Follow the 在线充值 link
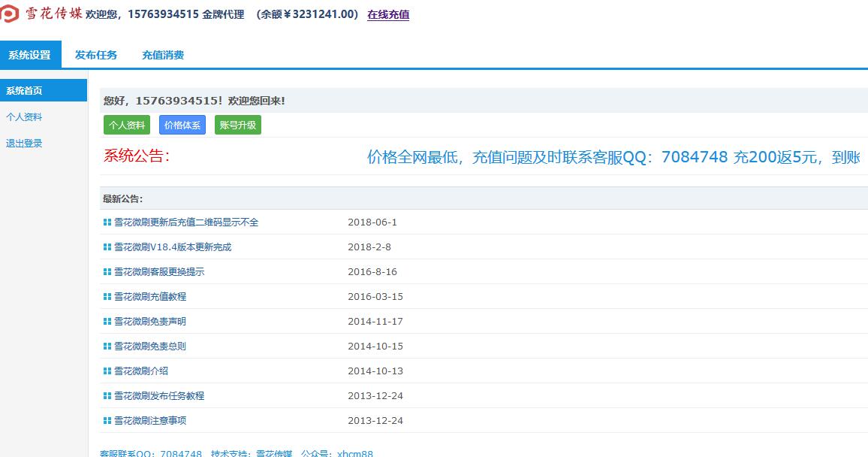This screenshot has height=457, width=868. pyautogui.click(x=388, y=15)
